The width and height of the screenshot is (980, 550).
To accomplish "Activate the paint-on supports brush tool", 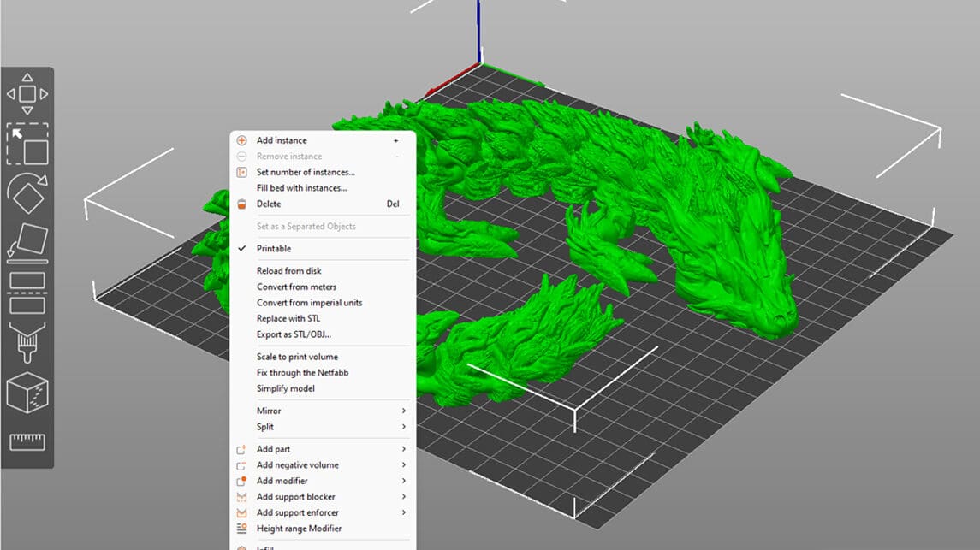I will 27,342.
